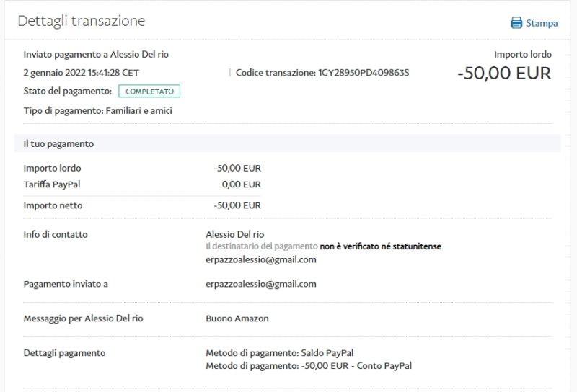This screenshot has height=392, width=577.
Task: Click Tipo di pagamento: Familiari e amici
Action: point(97,110)
